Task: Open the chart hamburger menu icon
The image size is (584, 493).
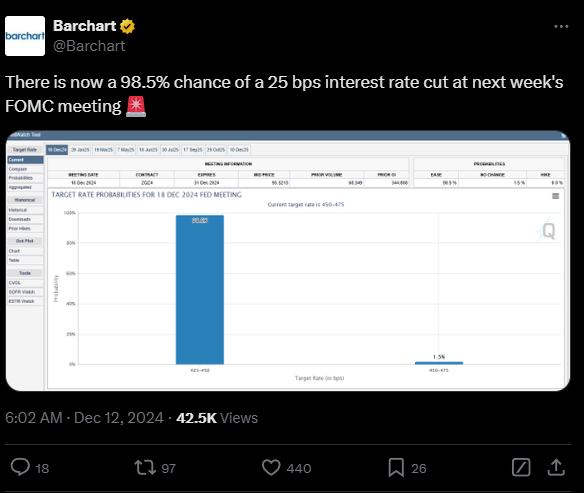Action: pyautogui.click(x=555, y=196)
